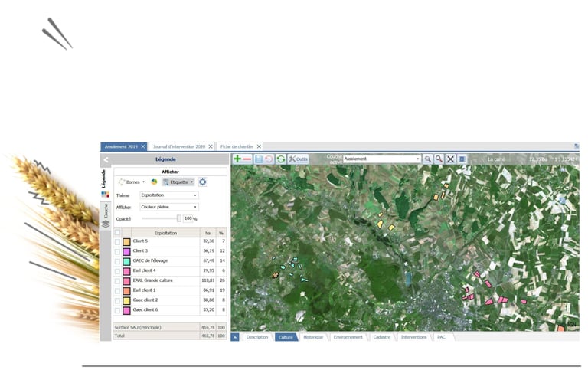Screen dimensions: 588x383
Task: Open the Afficher Couleur pleine dropdown
Action: [x=169, y=207]
